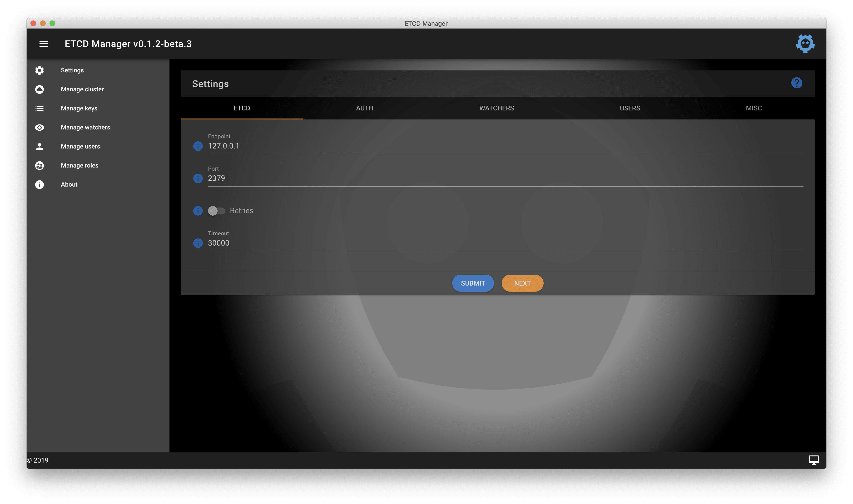Click the SUBMIT button
Image resolution: width=853 pixels, height=504 pixels.
473,283
